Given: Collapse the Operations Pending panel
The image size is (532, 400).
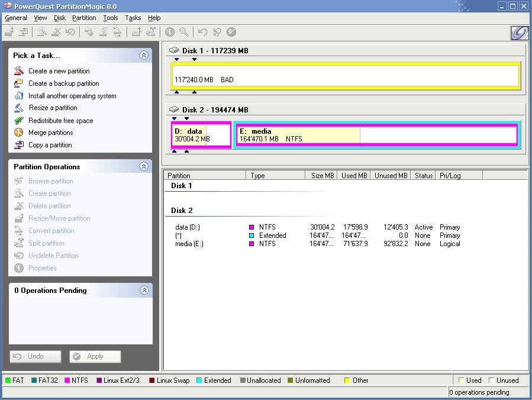Looking at the screenshot, I should coord(144,290).
